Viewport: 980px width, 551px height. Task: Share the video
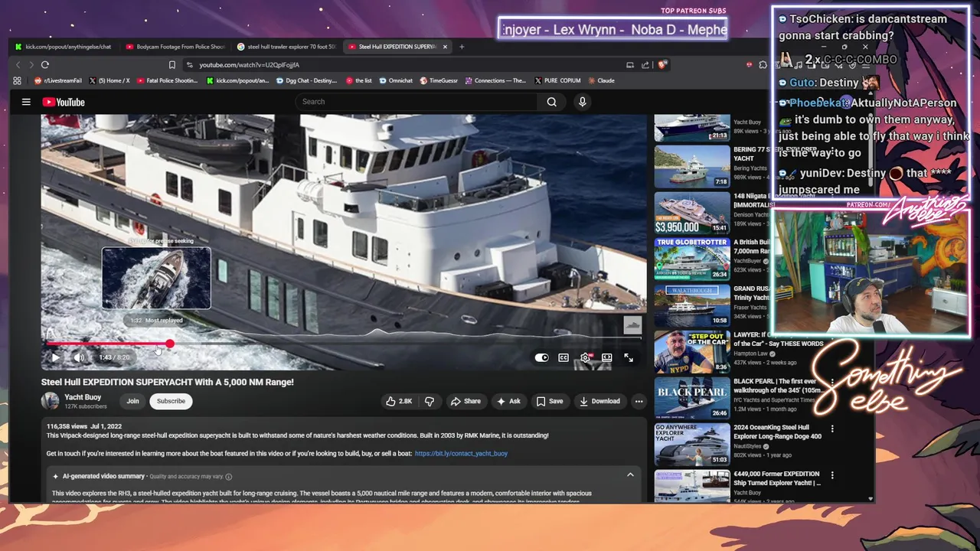coord(465,401)
